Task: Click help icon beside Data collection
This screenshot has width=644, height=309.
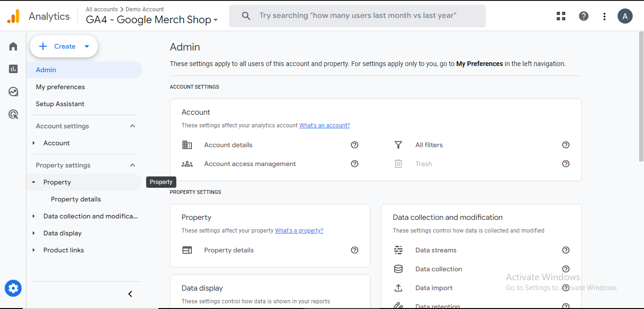Action: click(566, 269)
